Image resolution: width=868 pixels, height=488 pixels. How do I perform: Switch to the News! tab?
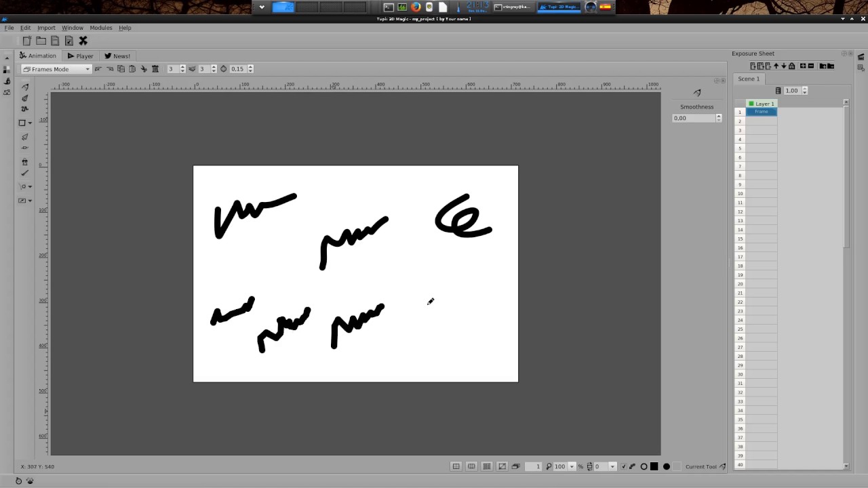(x=117, y=56)
